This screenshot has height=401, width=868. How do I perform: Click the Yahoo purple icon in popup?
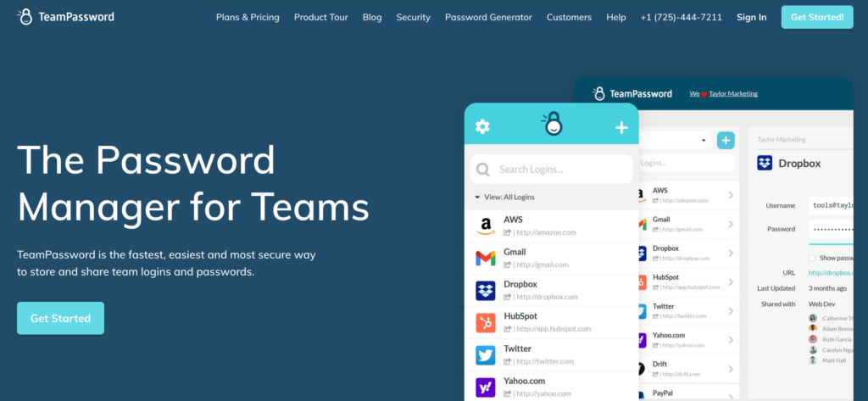tap(486, 387)
